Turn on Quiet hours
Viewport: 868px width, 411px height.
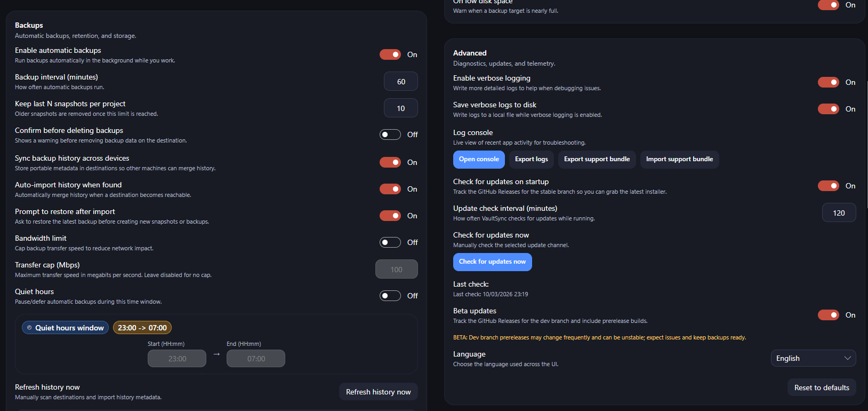[390, 295]
